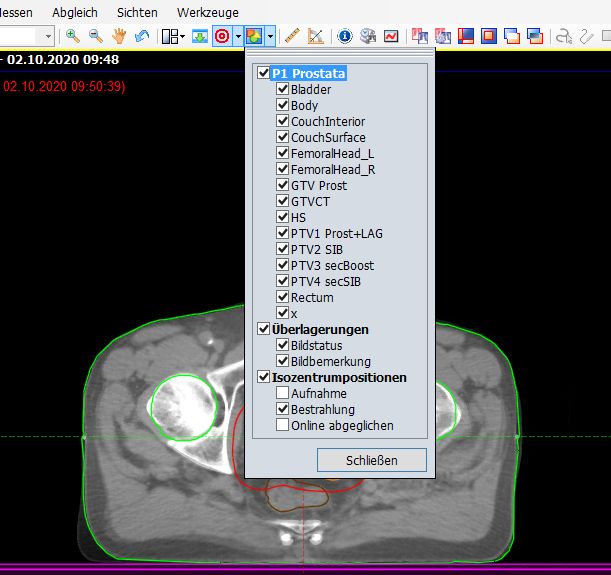The width and height of the screenshot is (611, 575).
Task: Open the Sichten menu
Action: point(136,12)
